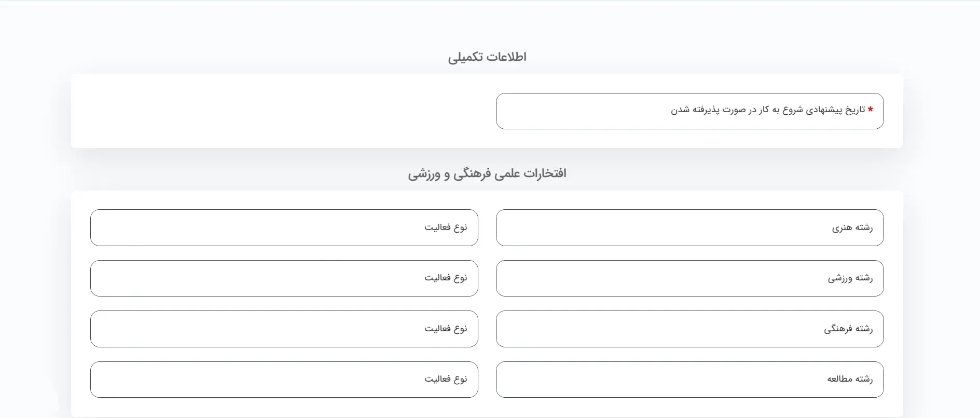Click نوع فعالیت label in the رشته هنری row
Screen dimensions: 980x418
tap(446, 227)
